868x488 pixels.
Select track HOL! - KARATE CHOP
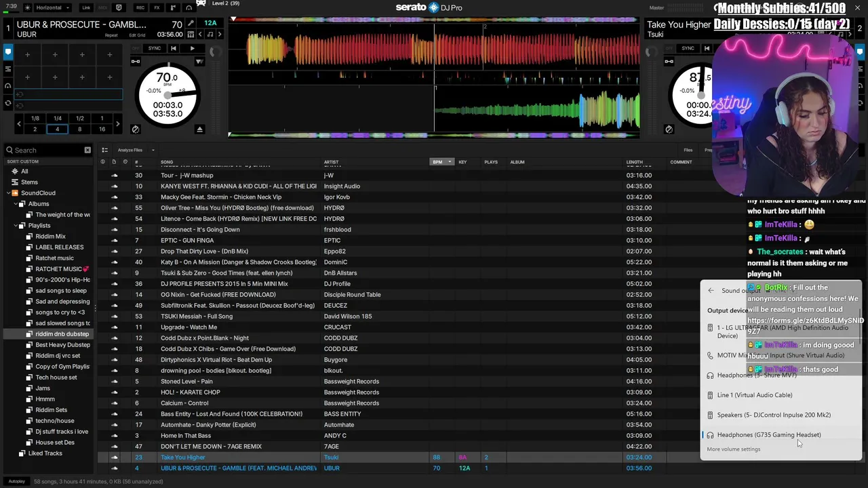[x=190, y=392]
